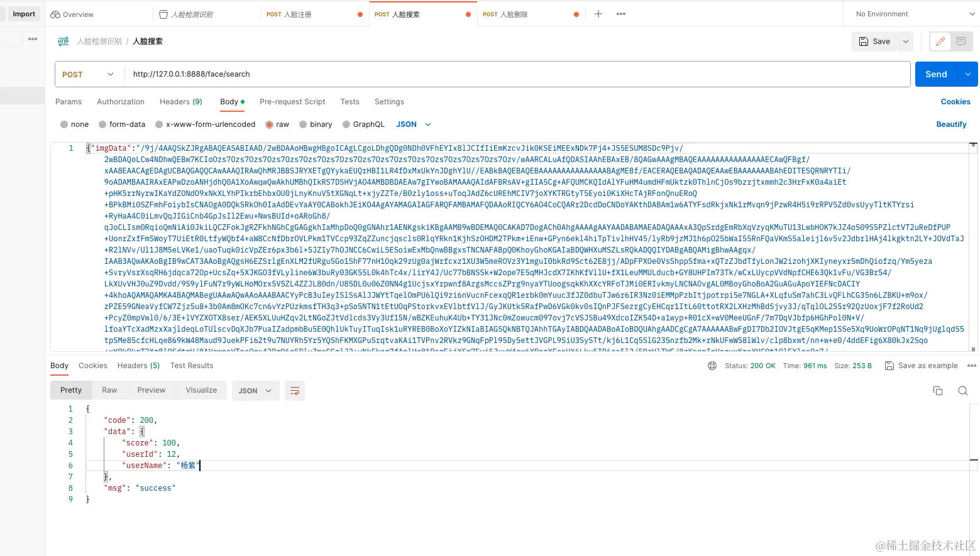Copy the response with copy icon
This screenshot has width=980, height=556.
(938, 391)
